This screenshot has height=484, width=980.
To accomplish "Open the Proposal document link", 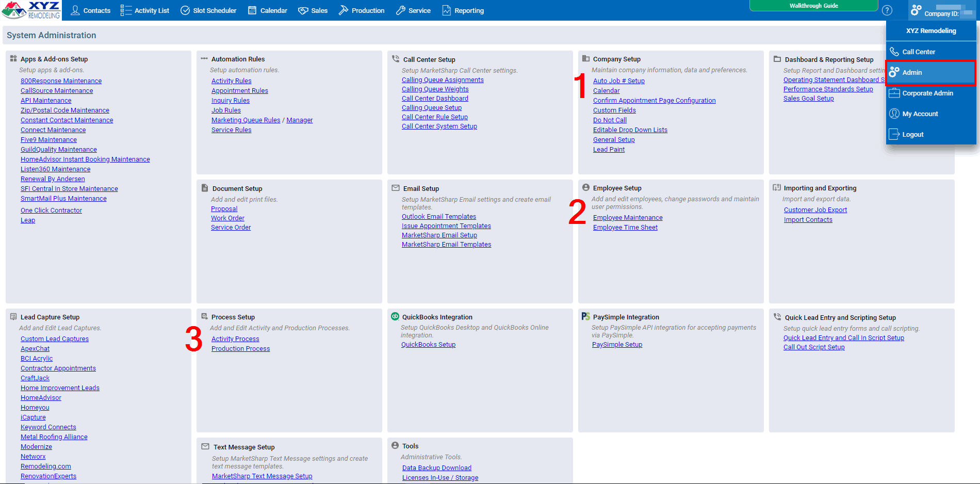I will click(x=224, y=209).
